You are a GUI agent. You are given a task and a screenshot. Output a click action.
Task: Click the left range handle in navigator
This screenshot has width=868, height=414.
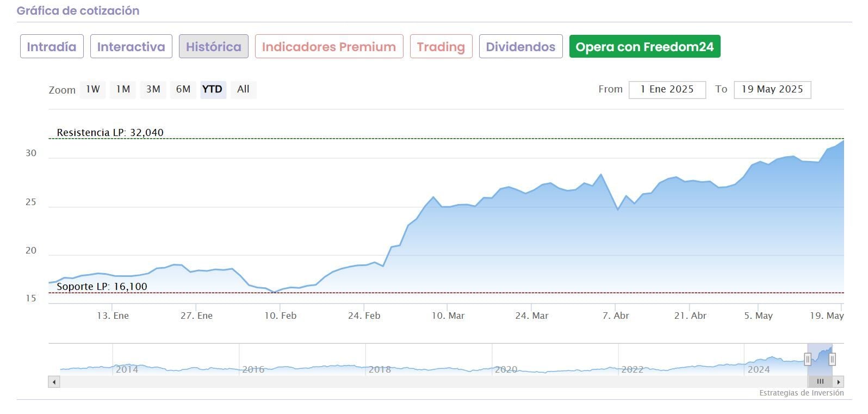point(808,359)
